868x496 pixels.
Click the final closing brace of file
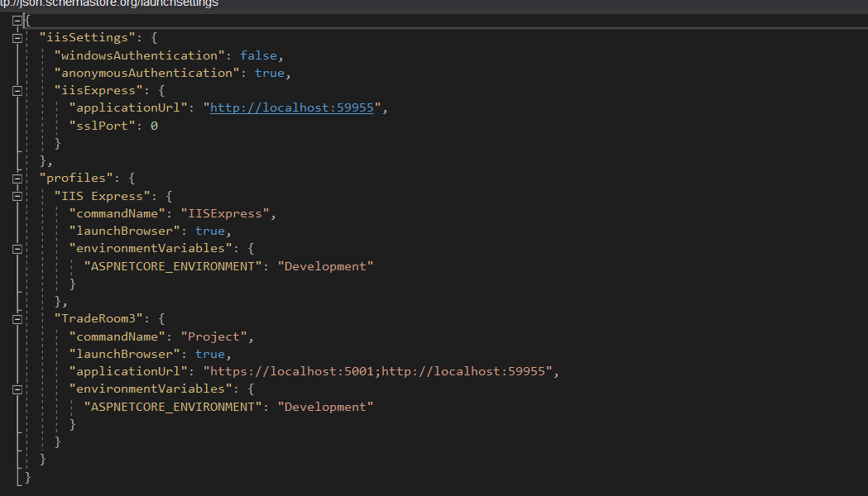tap(27, 477)
